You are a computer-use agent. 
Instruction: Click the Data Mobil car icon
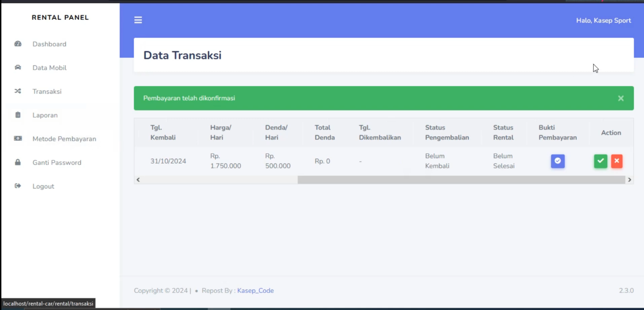pyautogui.click(x=18, y=67)
